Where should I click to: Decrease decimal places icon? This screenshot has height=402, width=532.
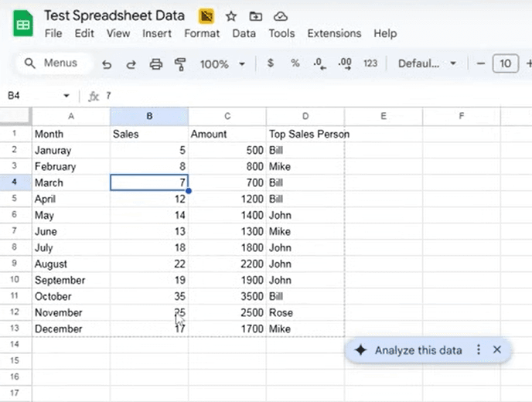319,63
